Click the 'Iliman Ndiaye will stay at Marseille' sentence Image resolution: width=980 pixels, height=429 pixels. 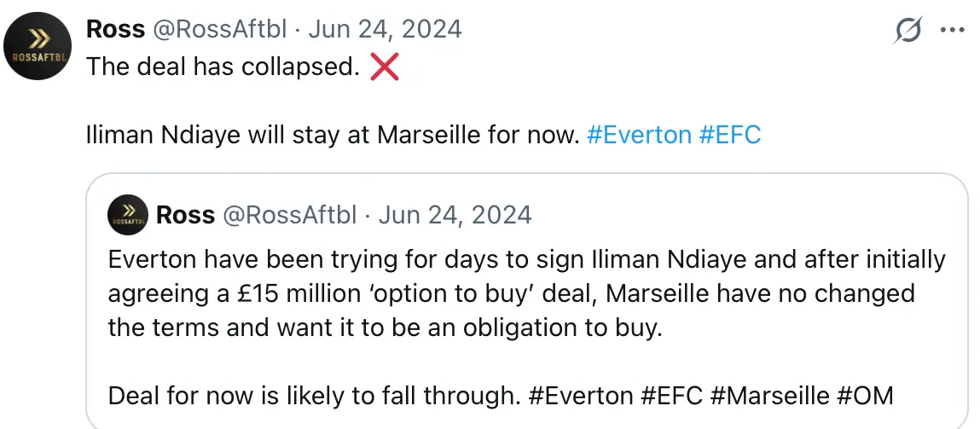pos(333,135)
